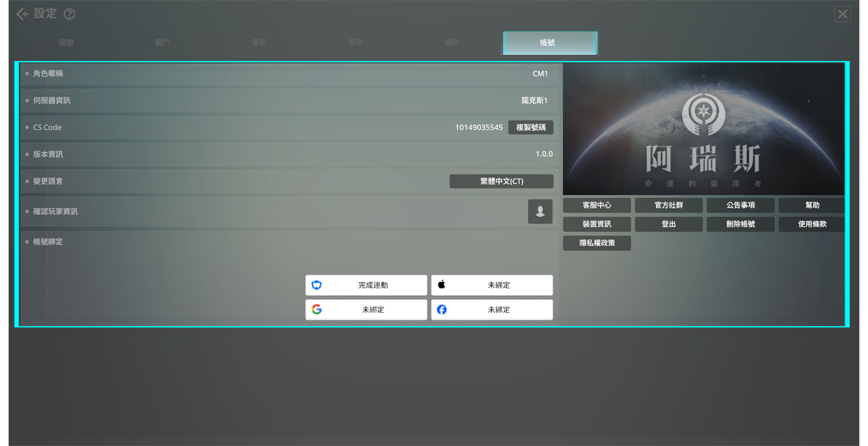Screen dimensions: 868x446
Task: Open the 繁體中文(CT) language selector
Action: tap(501, 181)
